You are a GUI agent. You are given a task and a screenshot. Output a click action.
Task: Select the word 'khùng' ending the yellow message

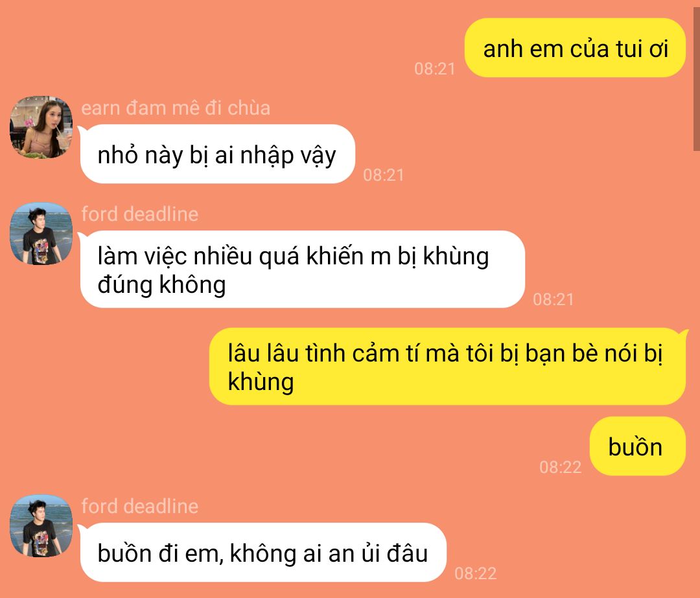pos(261,382)
